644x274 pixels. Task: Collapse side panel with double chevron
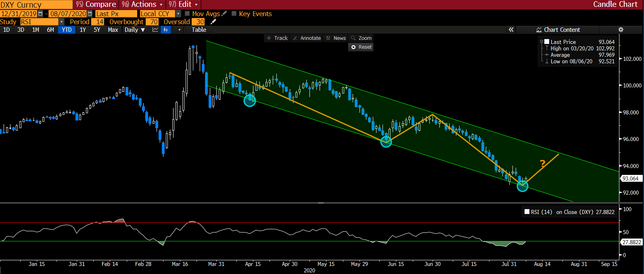click(x=511, y=30)
